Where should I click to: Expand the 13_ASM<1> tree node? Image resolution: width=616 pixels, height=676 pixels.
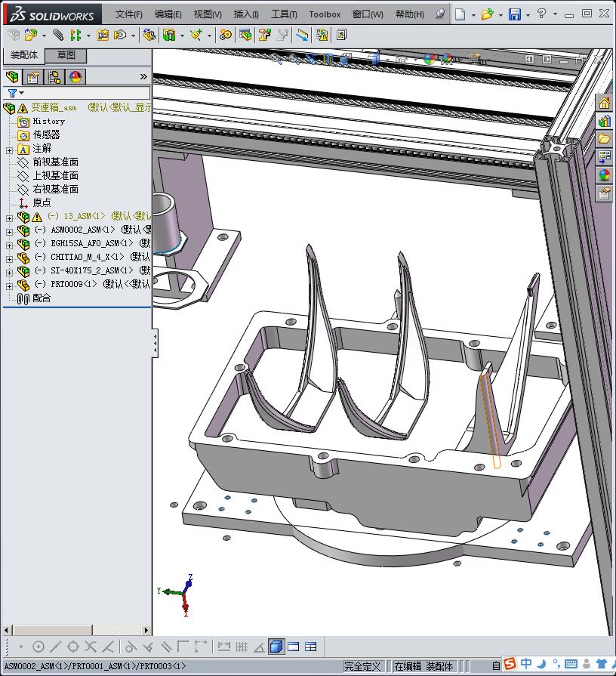pyautogui.click(x=9, y=218)
